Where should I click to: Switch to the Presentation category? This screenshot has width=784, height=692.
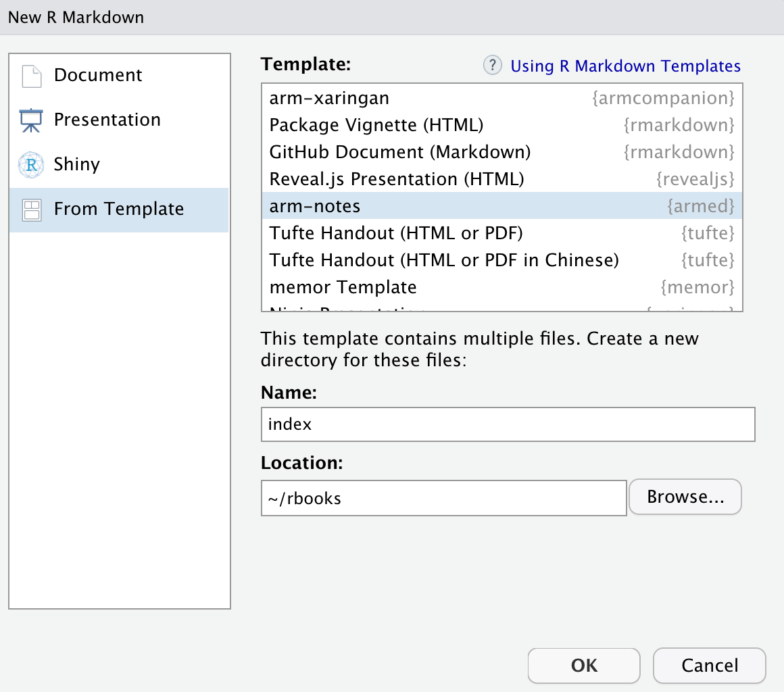click(x=107, y=120)
